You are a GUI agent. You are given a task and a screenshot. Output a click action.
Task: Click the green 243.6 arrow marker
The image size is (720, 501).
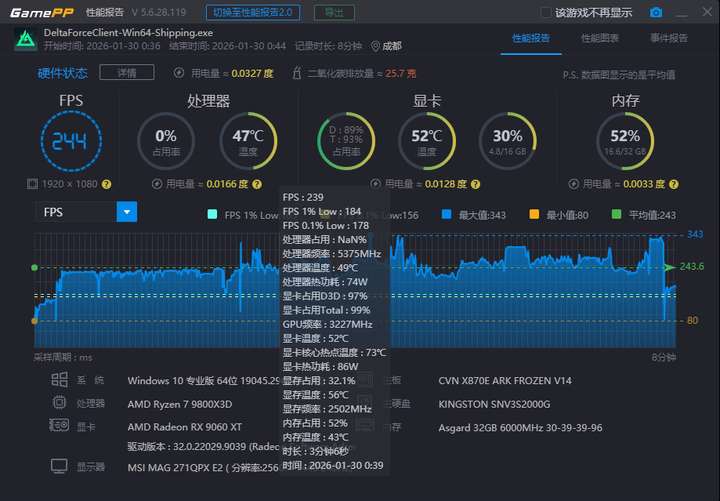coord(670,267)
